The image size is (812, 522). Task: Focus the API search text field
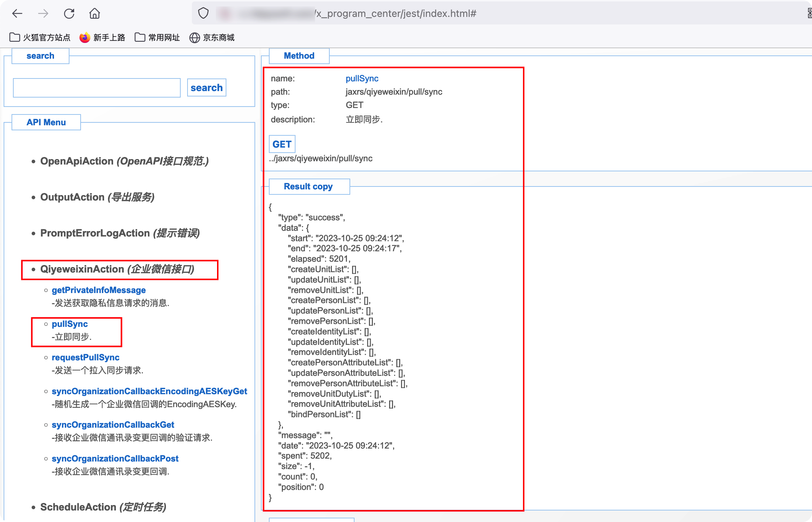tap(97, 88)
